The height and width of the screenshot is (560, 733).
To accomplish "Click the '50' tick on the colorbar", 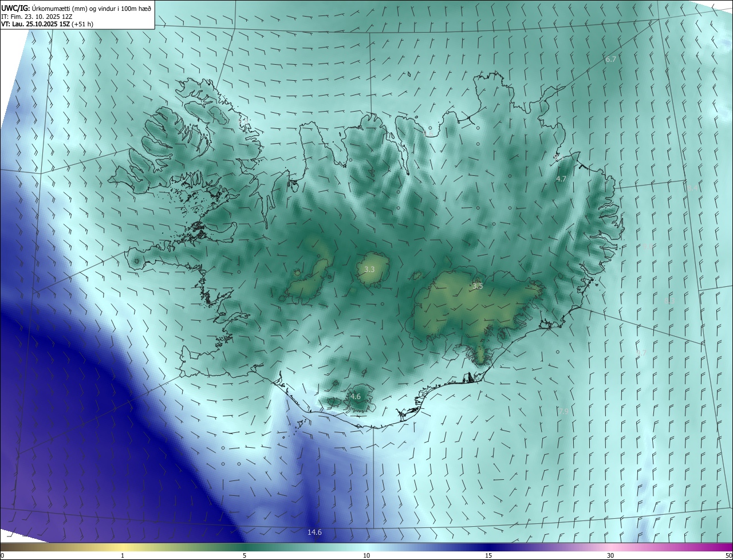I will [x=728, y=555].
